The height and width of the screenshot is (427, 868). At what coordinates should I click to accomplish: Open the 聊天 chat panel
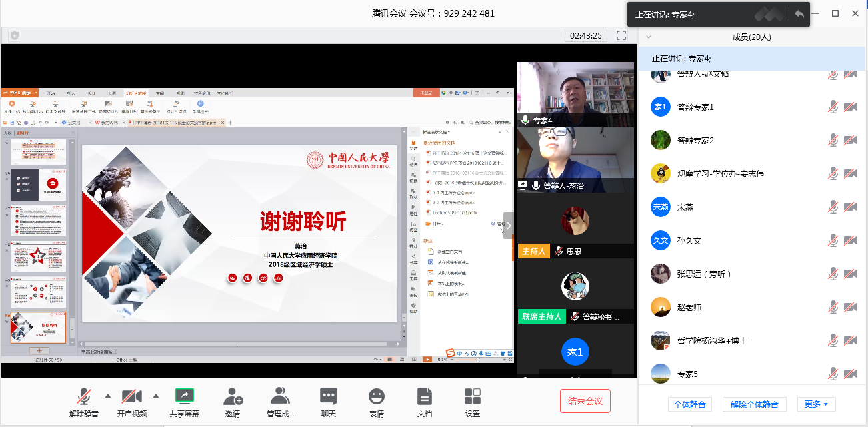pyautogui.click(x=329, y=398)
